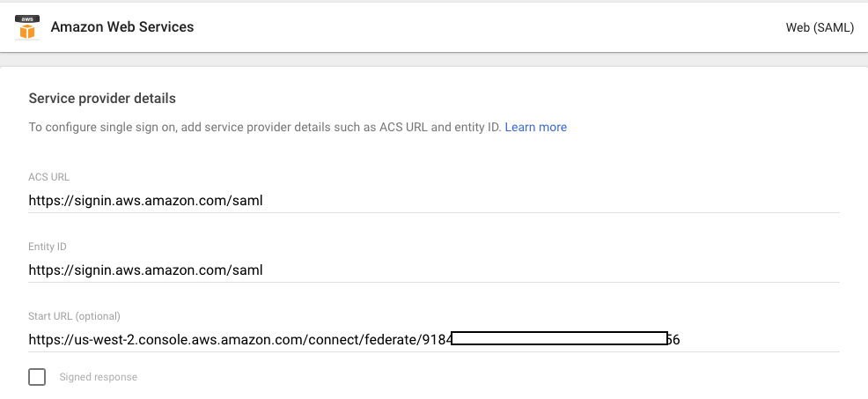
Task: Click the 'Service provider details' heading
Action: pos(102,98)
